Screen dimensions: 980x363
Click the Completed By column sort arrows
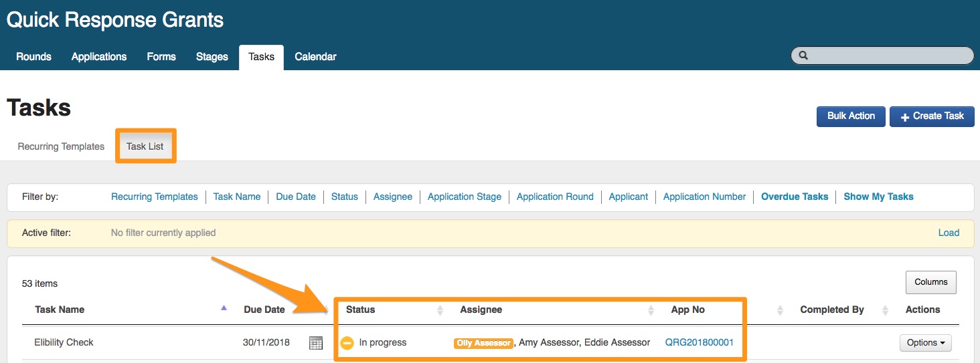[x=885, y=310]
